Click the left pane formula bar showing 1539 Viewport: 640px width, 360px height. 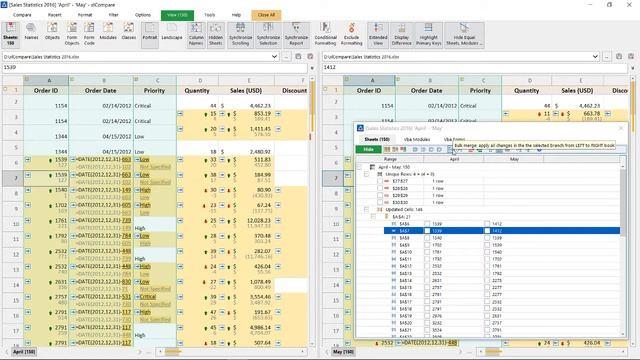click(x=154, y=67)
